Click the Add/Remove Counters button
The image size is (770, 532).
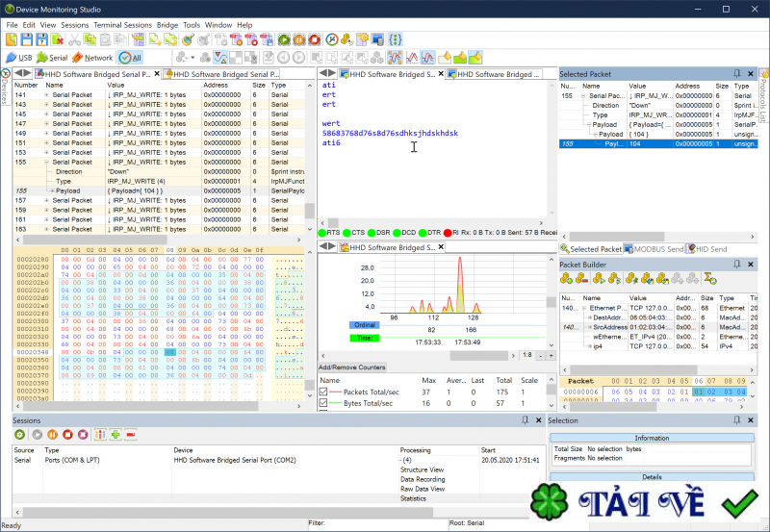352,368
